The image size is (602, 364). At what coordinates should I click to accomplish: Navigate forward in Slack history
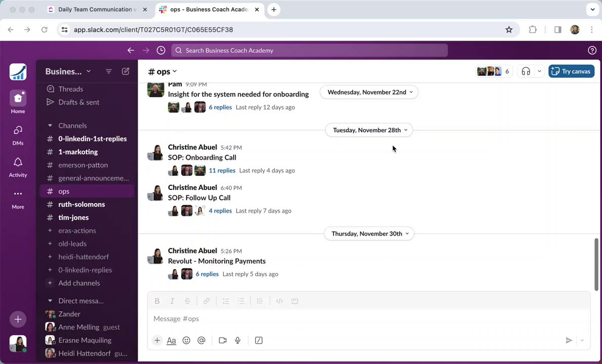146,50
